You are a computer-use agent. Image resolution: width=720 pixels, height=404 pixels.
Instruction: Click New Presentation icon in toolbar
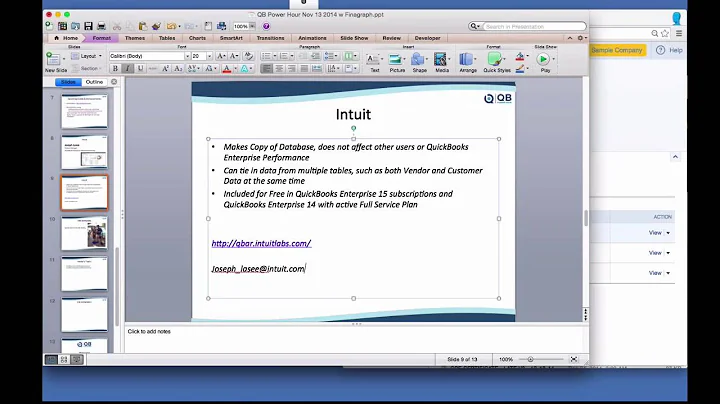point(49,26)
